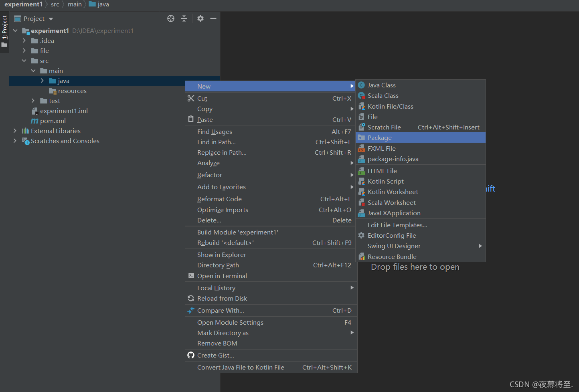Viewport: 579px width, 392px height.
Task: Select File in New submenu
Action: click(421, 117)
